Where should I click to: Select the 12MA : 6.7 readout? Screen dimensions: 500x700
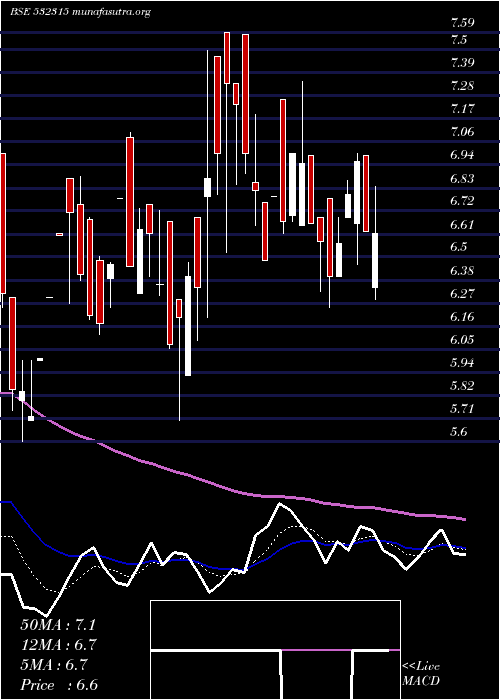coord(58,645)
